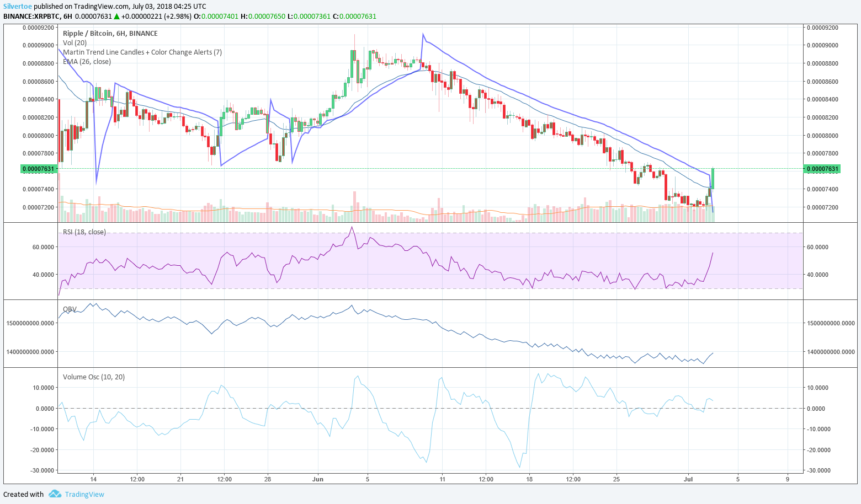The image size is (861, 504).
Task: Select the RSI (18, close) pane label
Action: click(x=84, y=232)
